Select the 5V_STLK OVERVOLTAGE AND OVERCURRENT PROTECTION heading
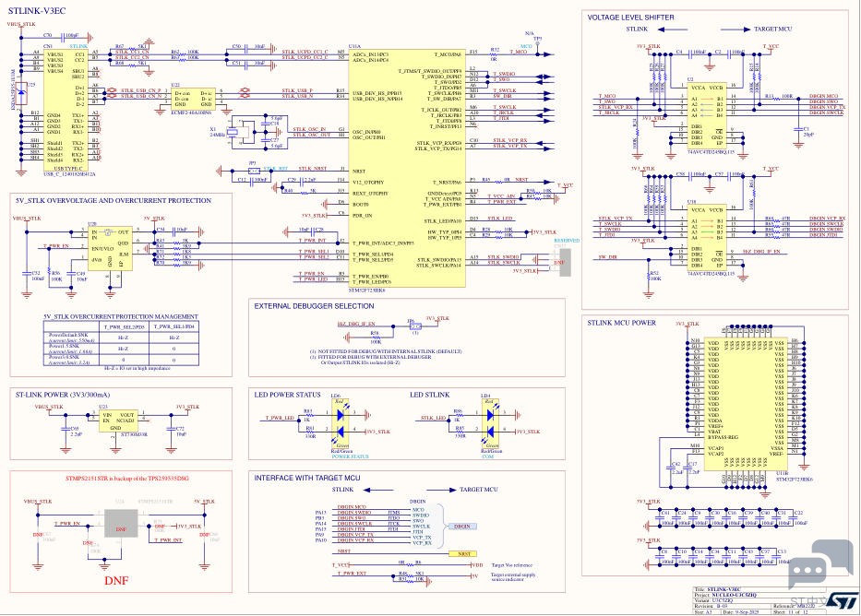This screenshot has height=616, width=861. click(114, 201)
